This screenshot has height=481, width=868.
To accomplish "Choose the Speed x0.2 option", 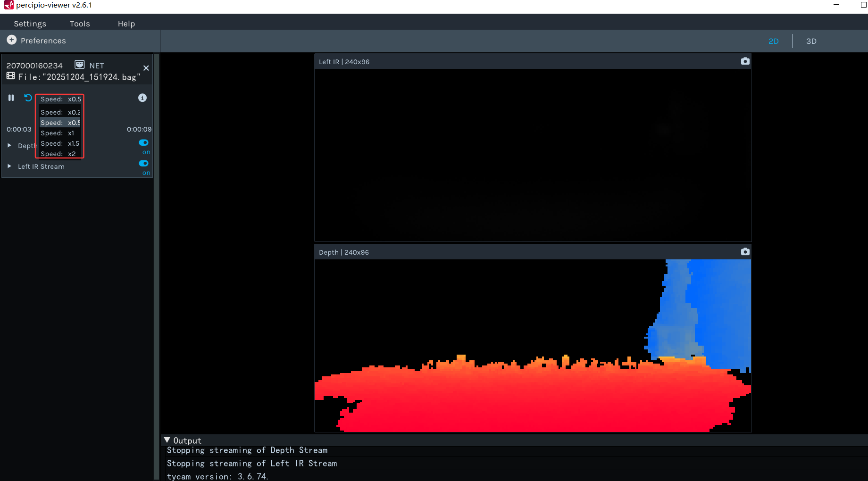I will pos(60,112).
